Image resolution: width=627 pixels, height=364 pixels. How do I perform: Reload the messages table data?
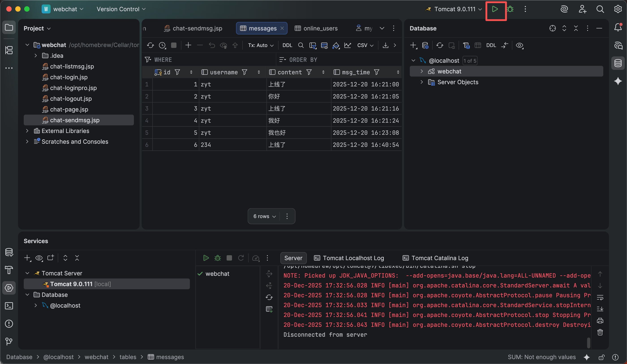[x=150, y=45]
